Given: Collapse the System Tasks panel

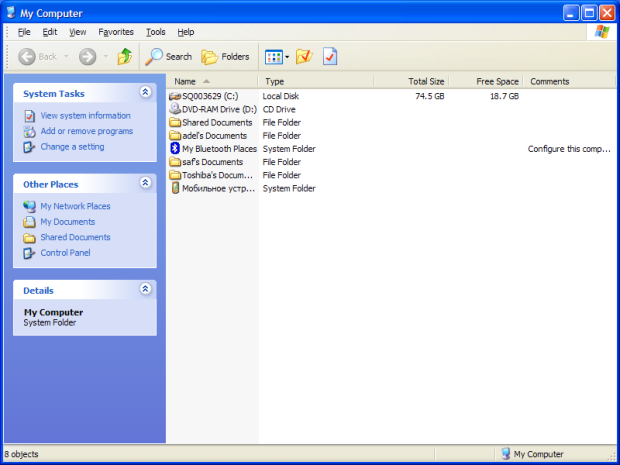Looking at the screenshot, I should point(145,92).
